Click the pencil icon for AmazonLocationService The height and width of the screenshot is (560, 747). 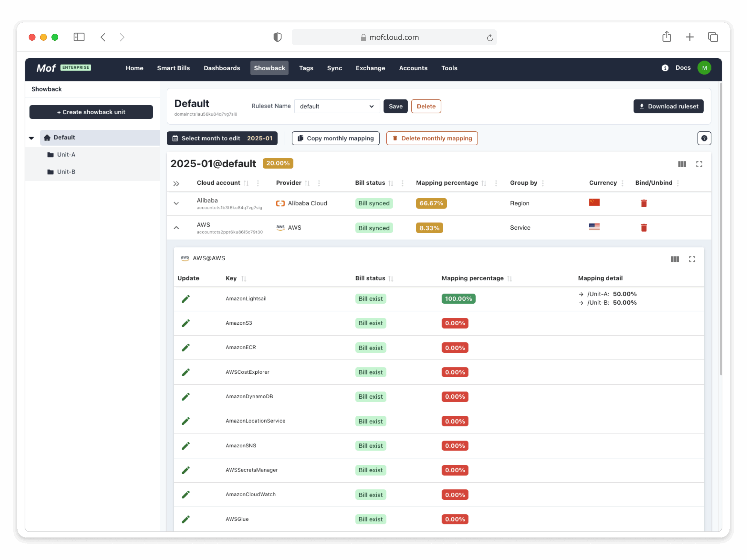point(186,421)
